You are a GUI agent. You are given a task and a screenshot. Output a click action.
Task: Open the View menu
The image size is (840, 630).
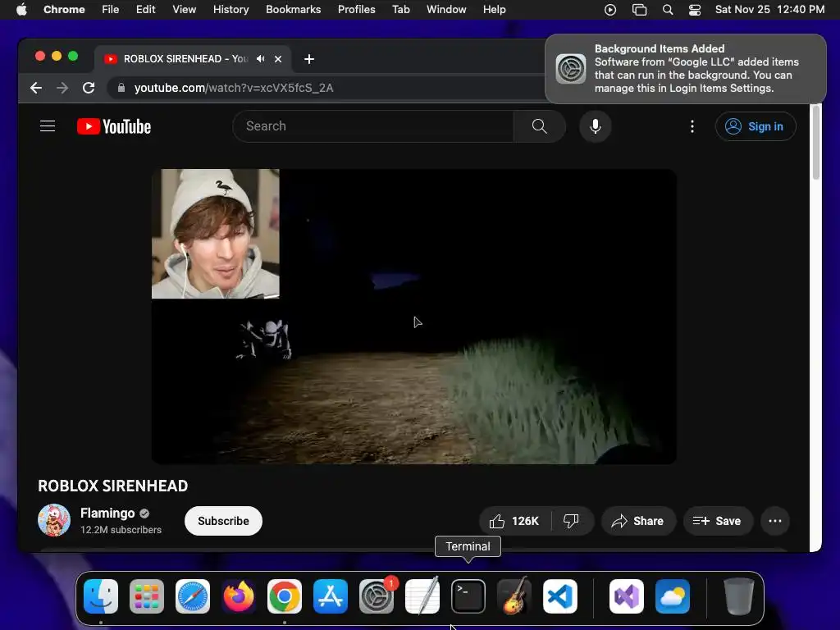pos(185,10)
